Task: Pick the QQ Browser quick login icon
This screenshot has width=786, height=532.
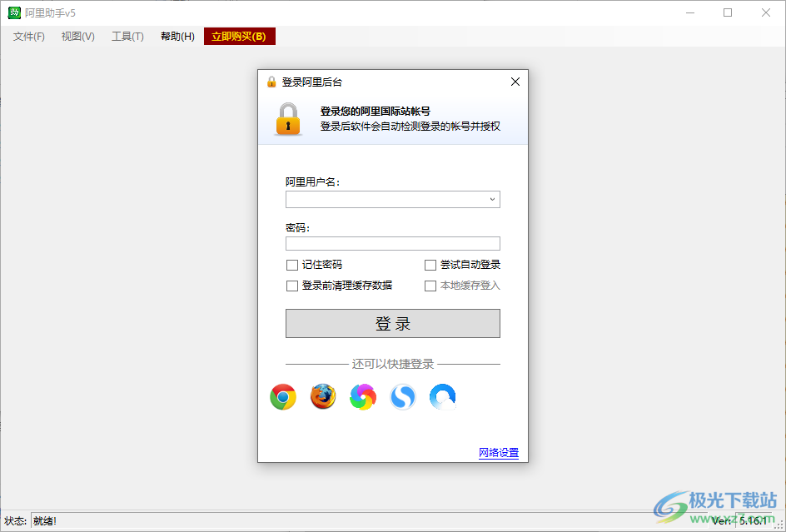Action: (x=443, y=397)
